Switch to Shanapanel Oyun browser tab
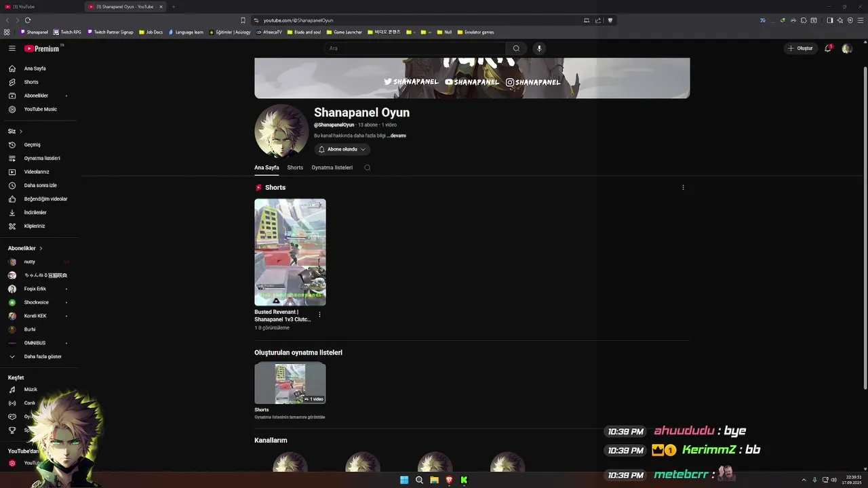Viewport: 868px width, 488px height. [125, 7]
